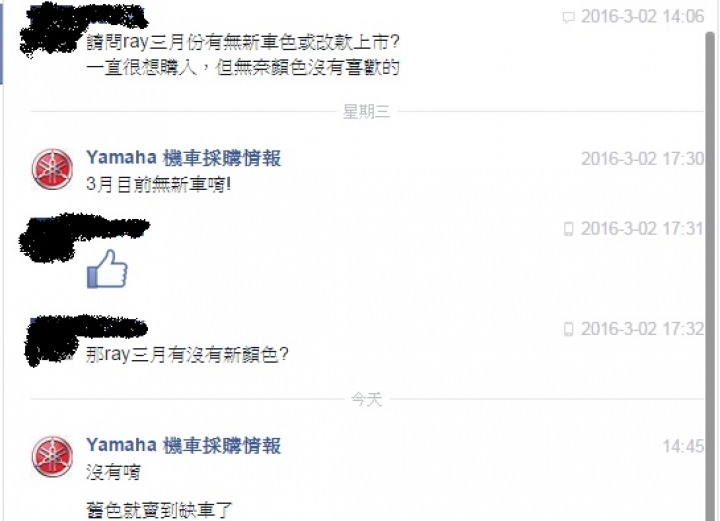The image size is (720, 521).
Task: Open Yamaha 機車採購情報 name link at 14:45
Action: pos(183,445)
